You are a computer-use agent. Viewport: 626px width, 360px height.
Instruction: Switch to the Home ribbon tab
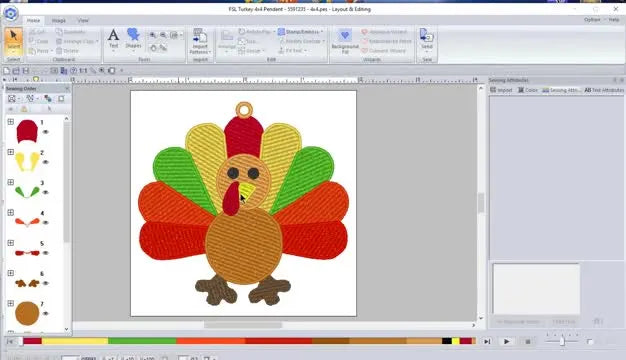pyautogui.click(x=34, y=20)
